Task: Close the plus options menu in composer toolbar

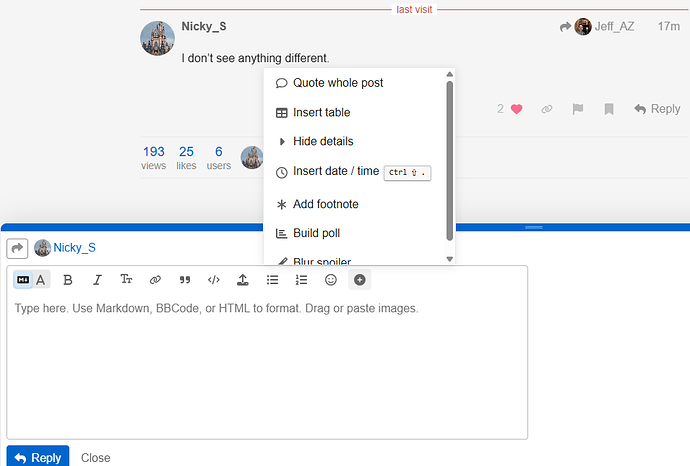Action: 360,280
